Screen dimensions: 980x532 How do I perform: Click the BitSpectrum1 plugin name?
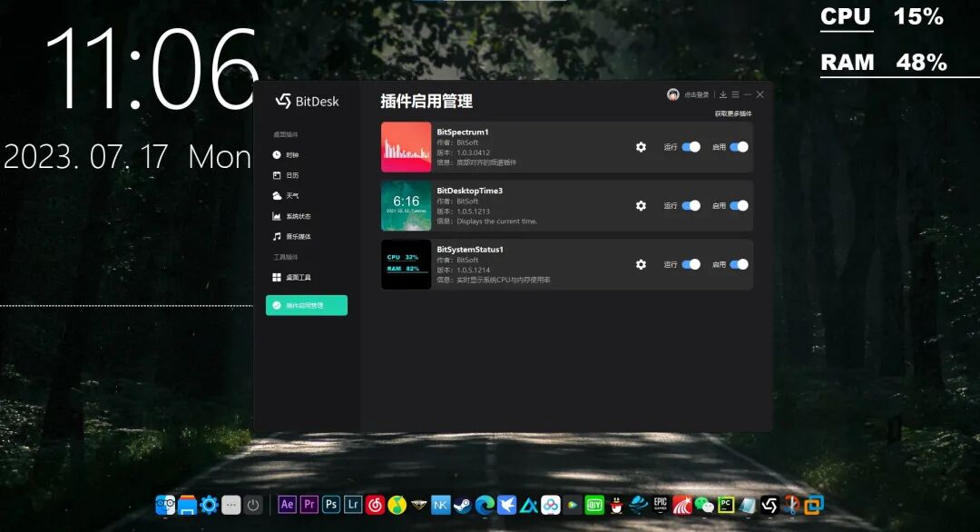pos(463,132)
